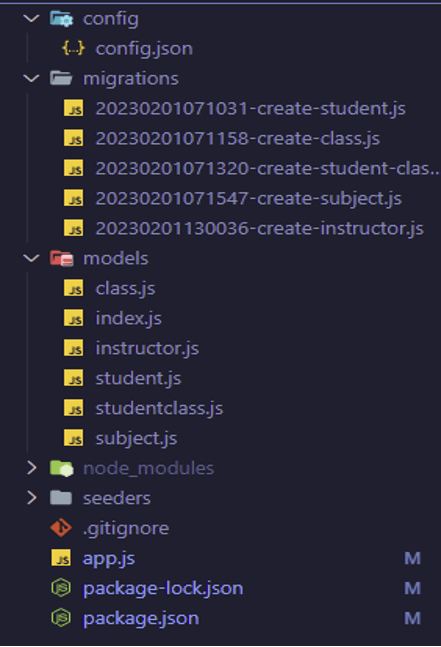Click the JS icon beside app.js
Viewport: 441px width, 647px height.
tap(61, 558)
